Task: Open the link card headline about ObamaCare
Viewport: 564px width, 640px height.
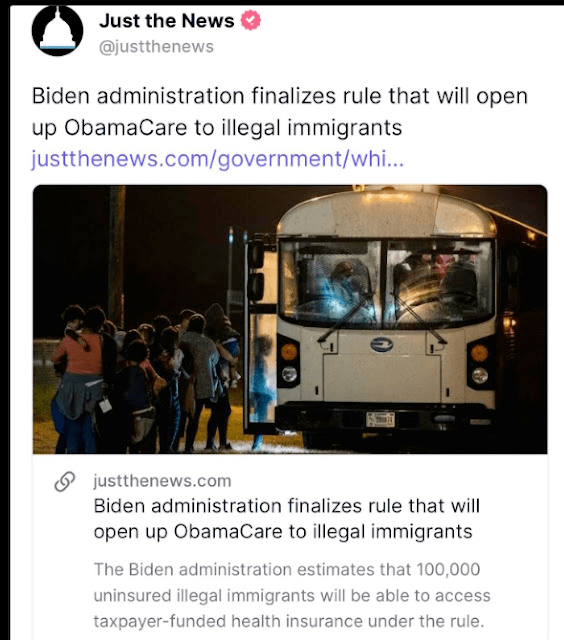Action: 286,519
